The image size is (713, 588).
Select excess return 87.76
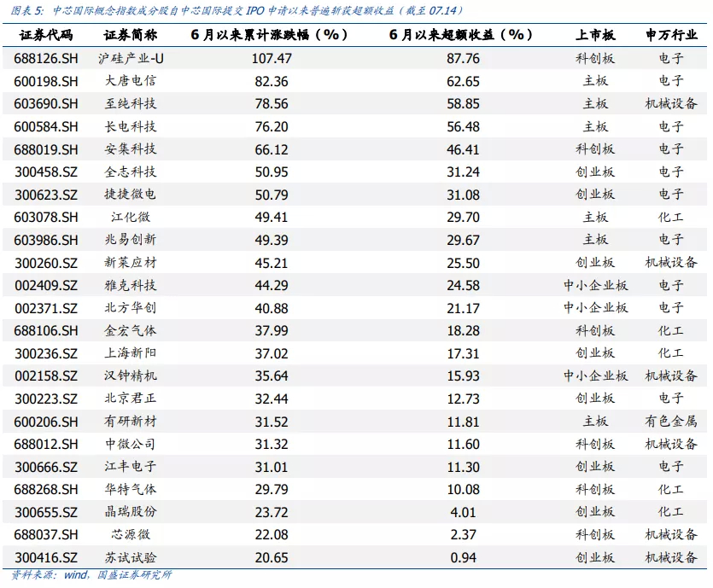point(463,59)
